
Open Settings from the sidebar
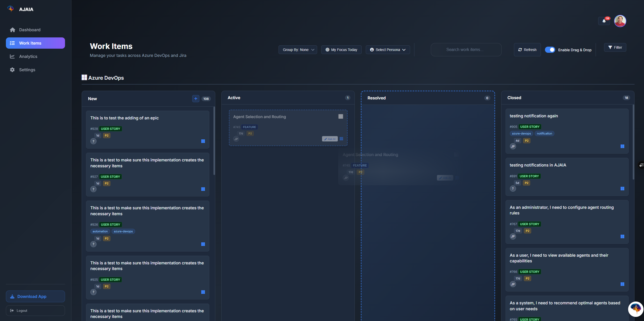pyautogui.click(x=27, y=70)
